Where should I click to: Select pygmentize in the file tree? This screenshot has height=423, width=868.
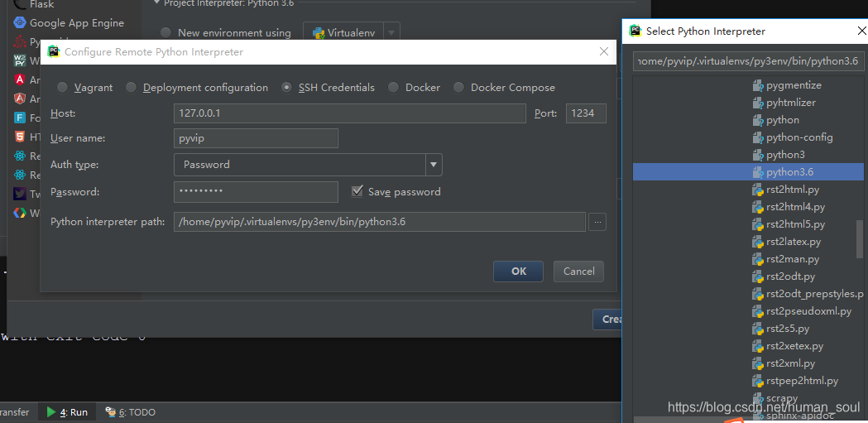[x=794, y=86]
